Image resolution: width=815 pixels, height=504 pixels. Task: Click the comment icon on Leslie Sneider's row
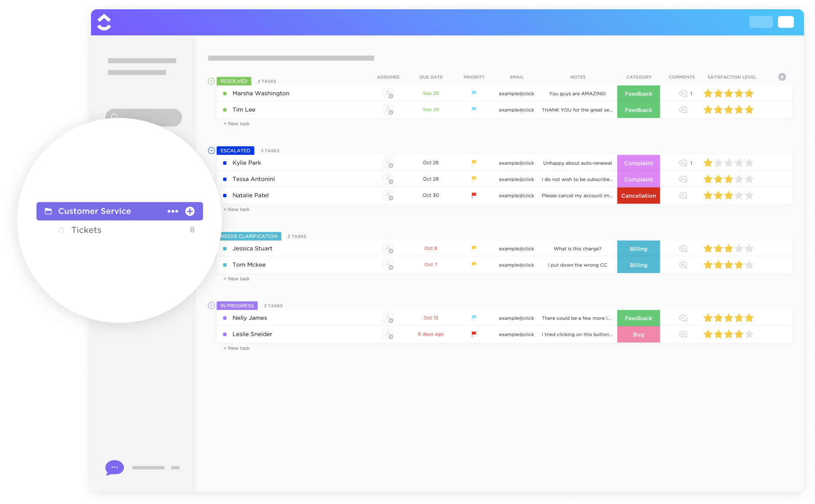point(683,334)
